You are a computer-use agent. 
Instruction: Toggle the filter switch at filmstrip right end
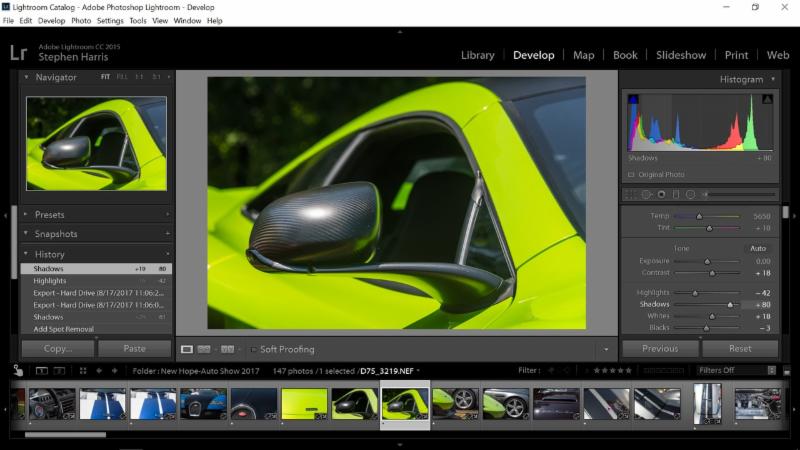(x=786, y=371)
